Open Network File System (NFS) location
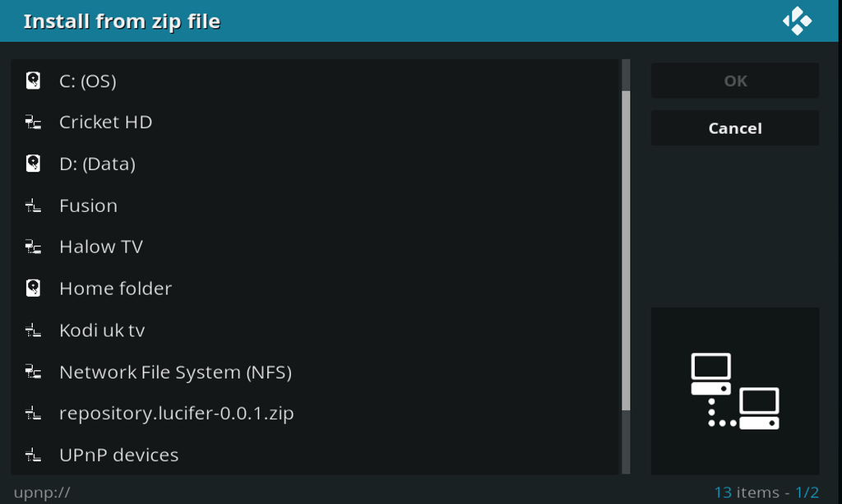Screen dimensions: 842x504 [x=175, y=372]
